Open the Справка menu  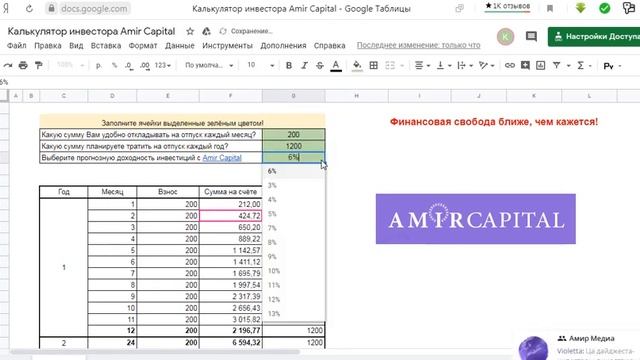[329, 45]
